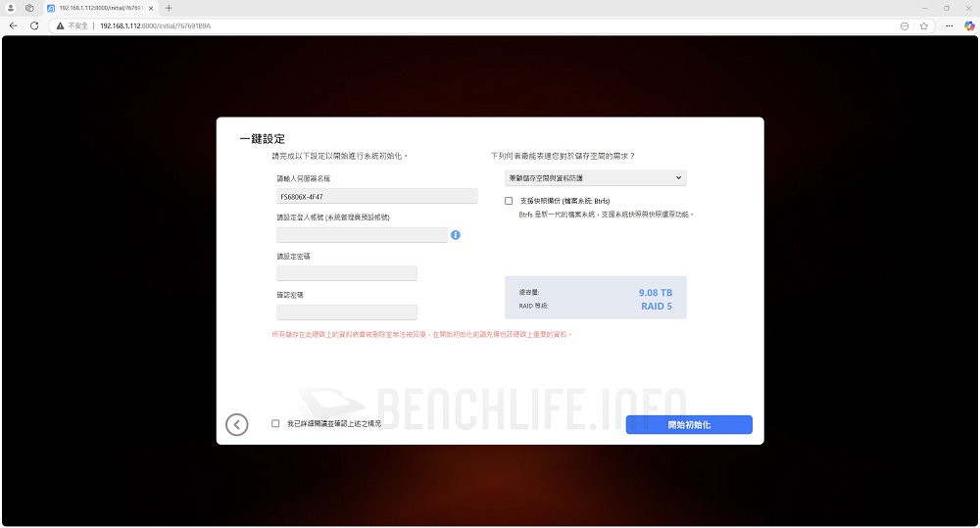Click the not-secure warning triangle icon

[60, 25]
